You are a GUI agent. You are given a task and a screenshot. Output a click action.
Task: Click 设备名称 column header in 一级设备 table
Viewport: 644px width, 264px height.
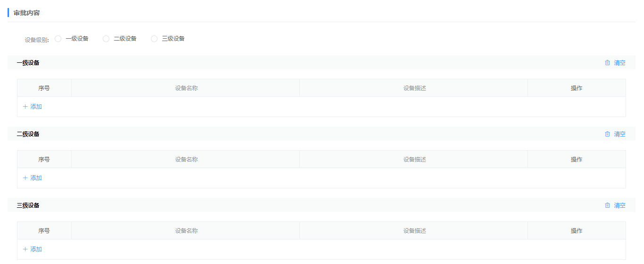tap(186, 88)
